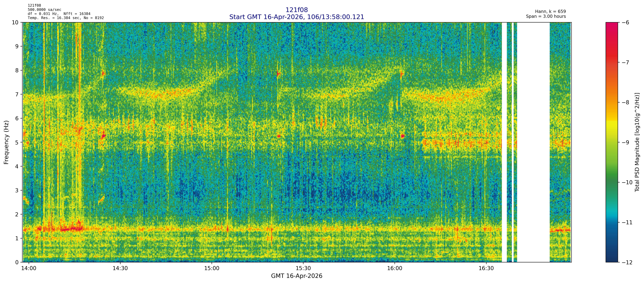
Task: Click the wide white data gap region
Action: [x=533, y=142]
